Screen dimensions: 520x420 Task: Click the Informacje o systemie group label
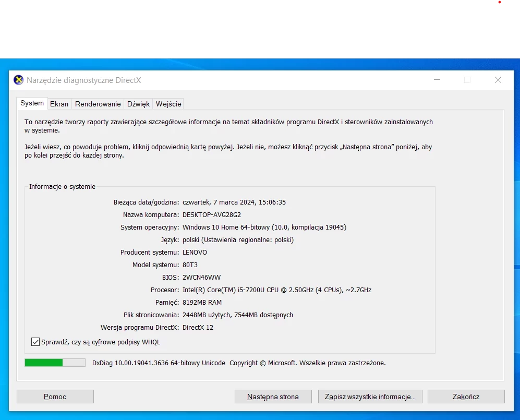(x=63, y=186)
